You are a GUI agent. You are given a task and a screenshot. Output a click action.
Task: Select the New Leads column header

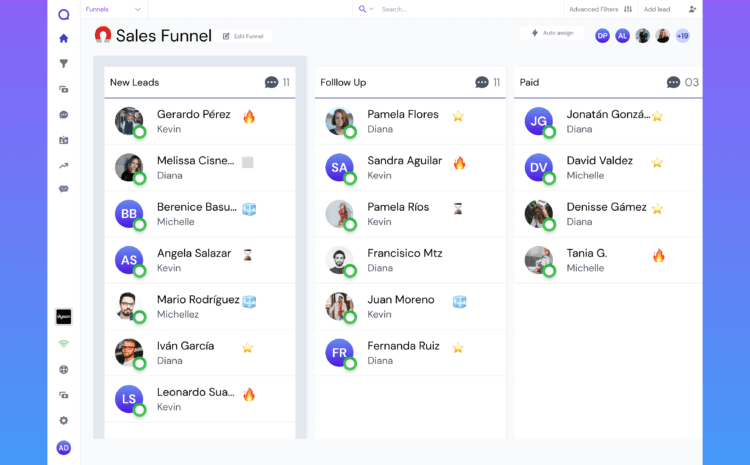[200, 82]
